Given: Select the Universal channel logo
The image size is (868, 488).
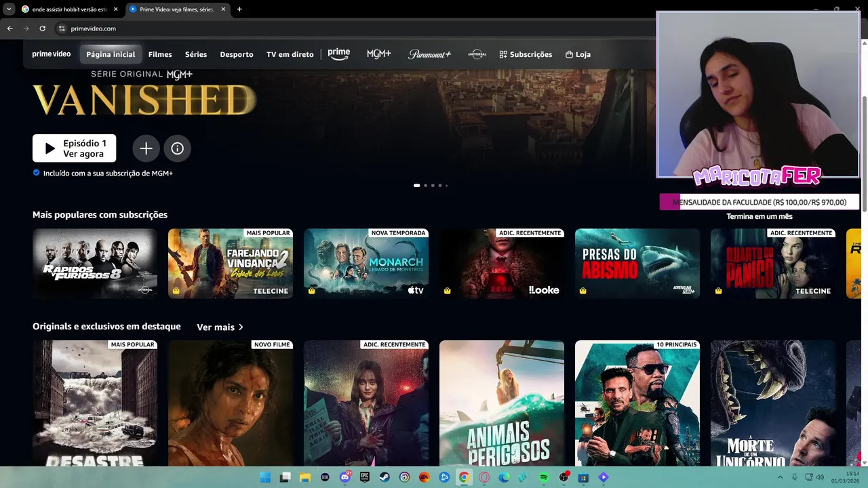Looking at the screenshot, I should coord(477,54).
